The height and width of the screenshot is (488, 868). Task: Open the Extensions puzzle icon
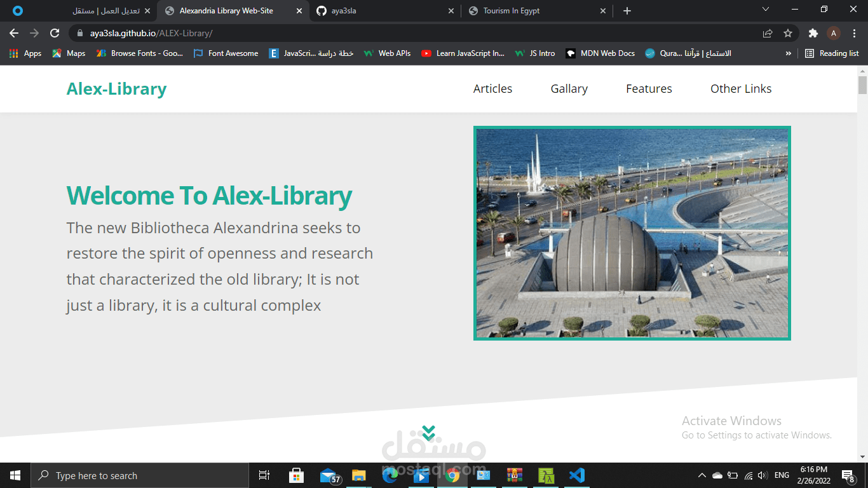[x=813, y=33]
